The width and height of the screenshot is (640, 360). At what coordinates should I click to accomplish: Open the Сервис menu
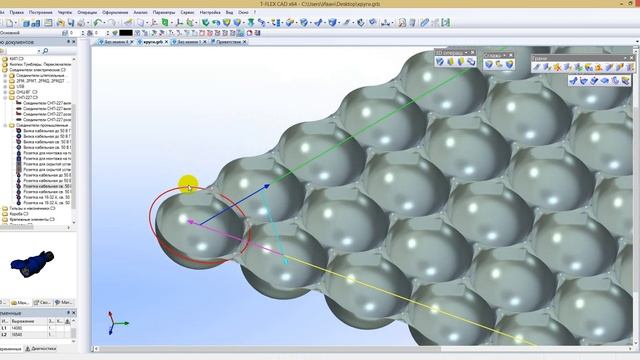[187, 13]
